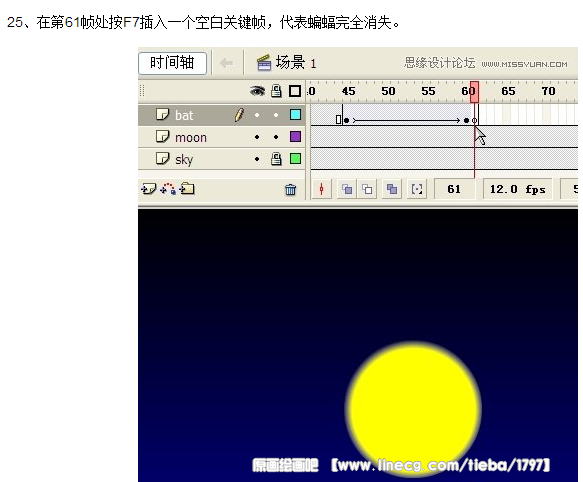Toggle the Onion Skin button
The height and width of the screenshot is (482, 583).
coord(347,189)
